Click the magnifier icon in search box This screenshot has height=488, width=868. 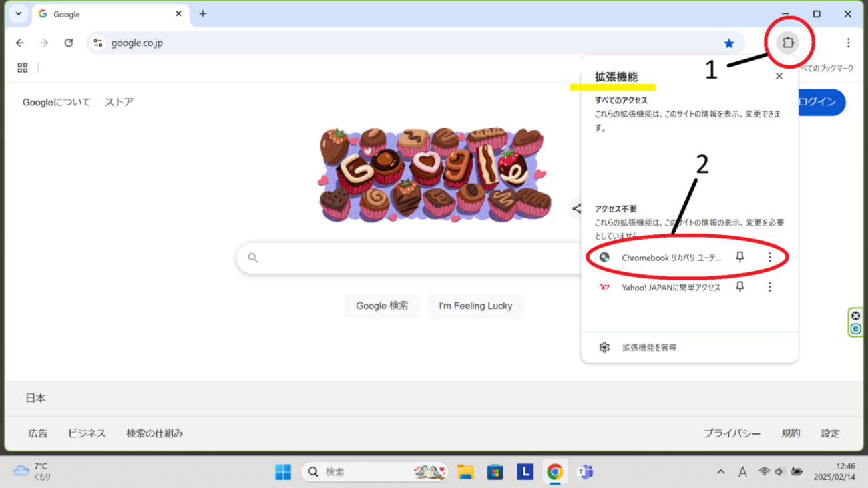[253, 258]
